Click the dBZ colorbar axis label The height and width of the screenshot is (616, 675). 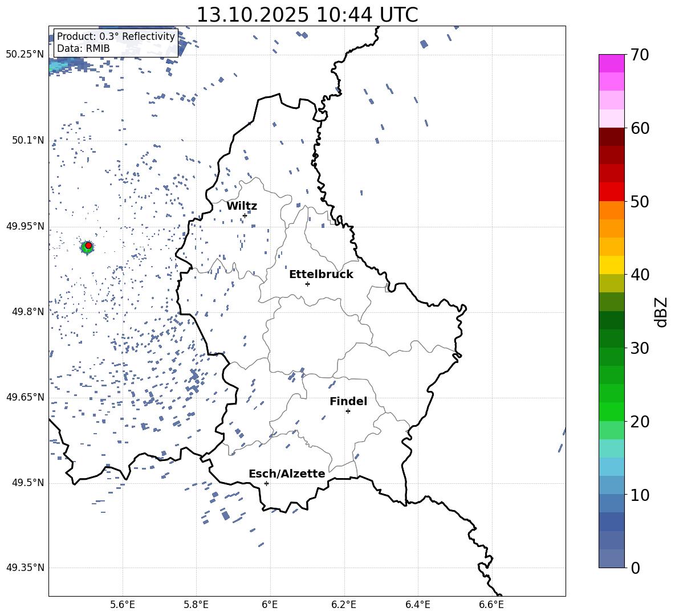click(x=661, y=312)
